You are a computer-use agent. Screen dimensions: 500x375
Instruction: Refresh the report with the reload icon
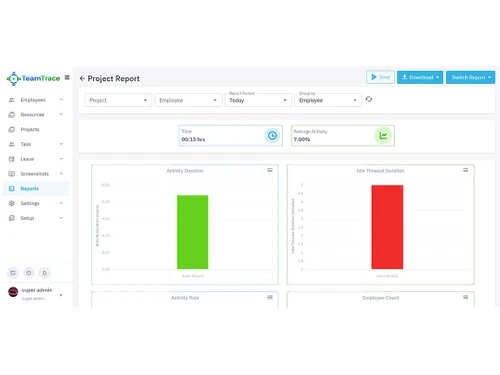369,99
